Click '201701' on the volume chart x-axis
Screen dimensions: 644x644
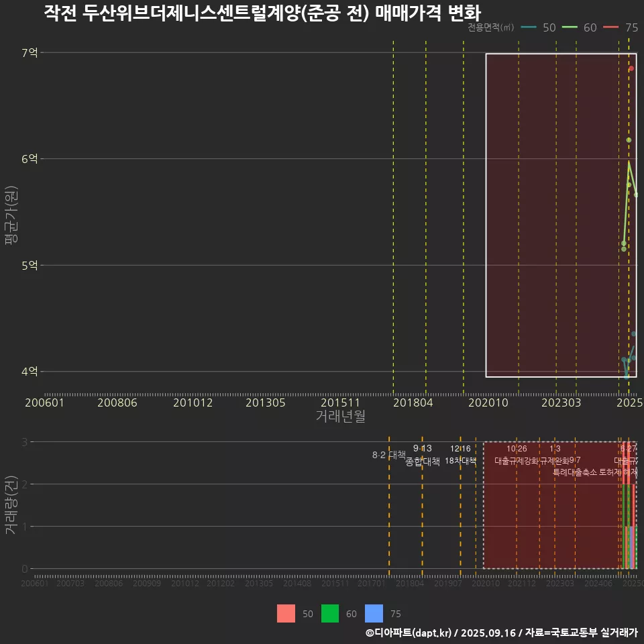click(x=371, y=583)
